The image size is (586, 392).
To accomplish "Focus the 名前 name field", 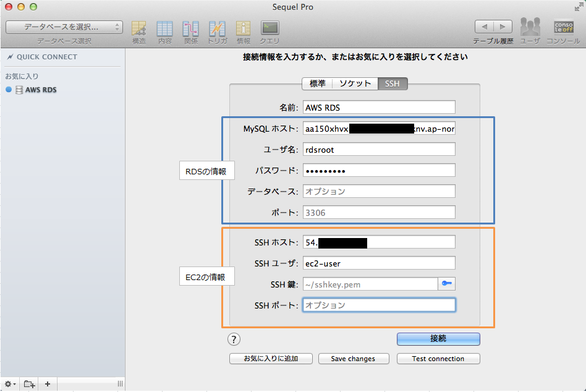I will pos(379,107).
